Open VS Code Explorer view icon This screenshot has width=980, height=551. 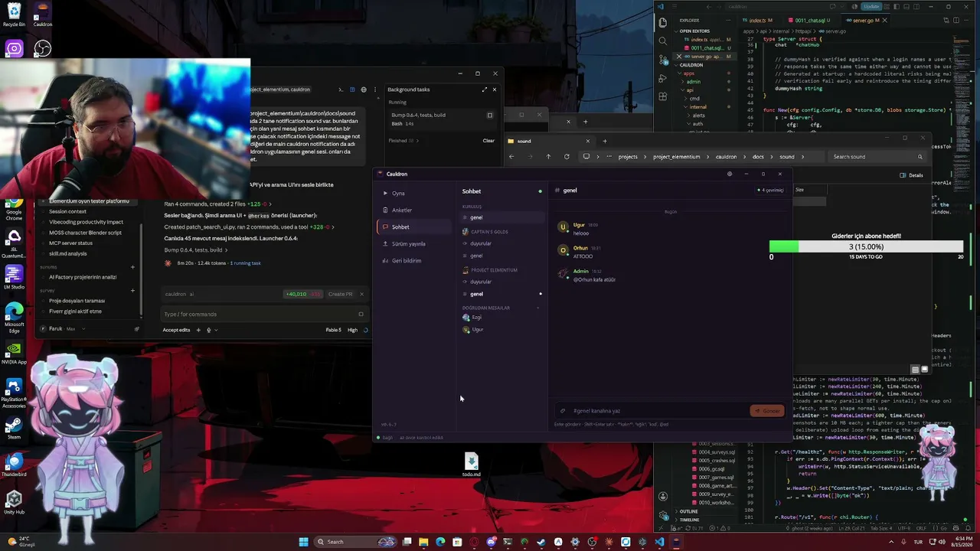663,22
